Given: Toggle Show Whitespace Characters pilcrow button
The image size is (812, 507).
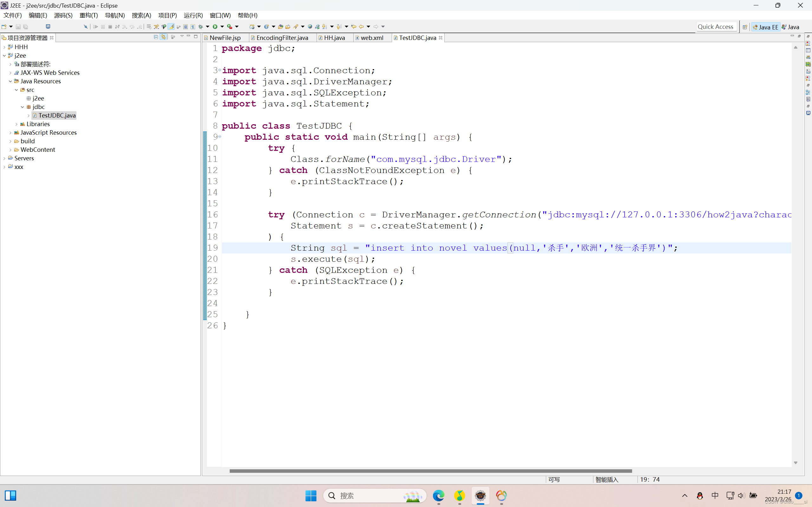Looking at the screenshot, I should pos(193,27).
